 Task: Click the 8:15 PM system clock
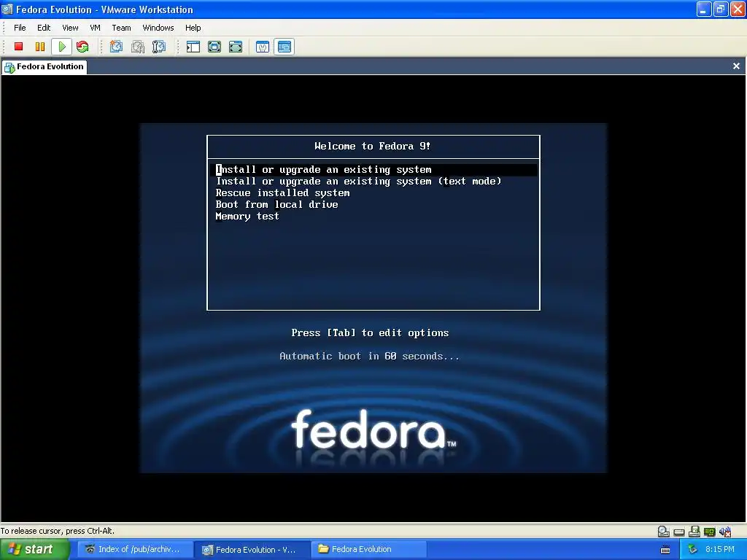719,550
